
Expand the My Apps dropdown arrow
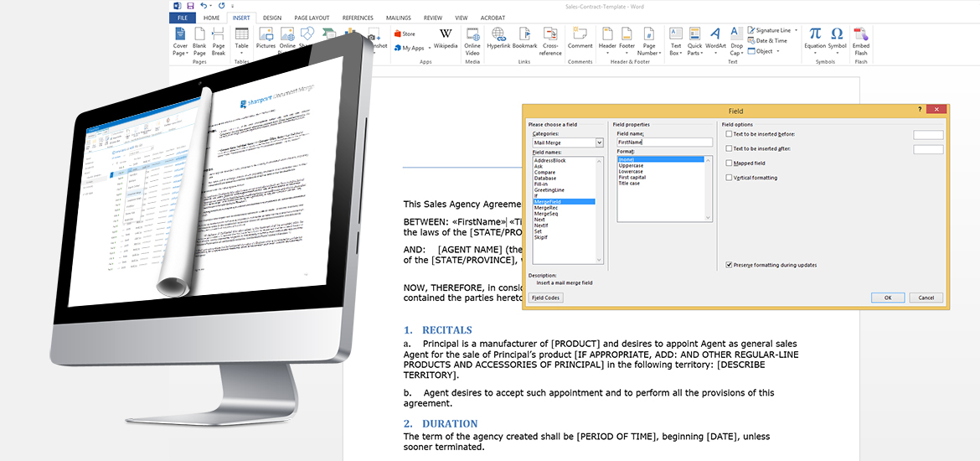(429, 48)
